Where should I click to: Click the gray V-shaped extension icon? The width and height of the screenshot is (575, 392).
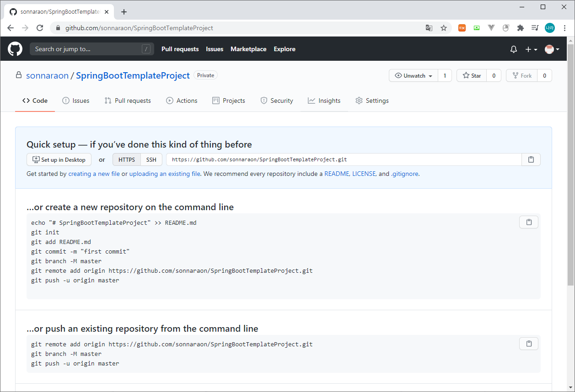click(x=491, y=28)
